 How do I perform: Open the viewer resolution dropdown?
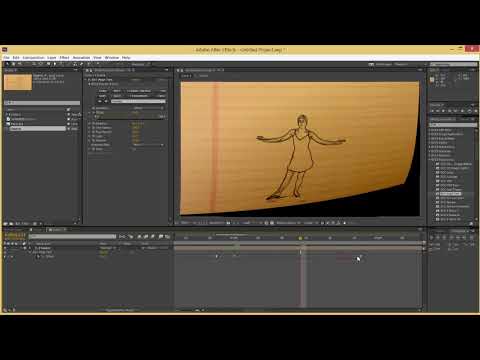(x=248, y=223)
